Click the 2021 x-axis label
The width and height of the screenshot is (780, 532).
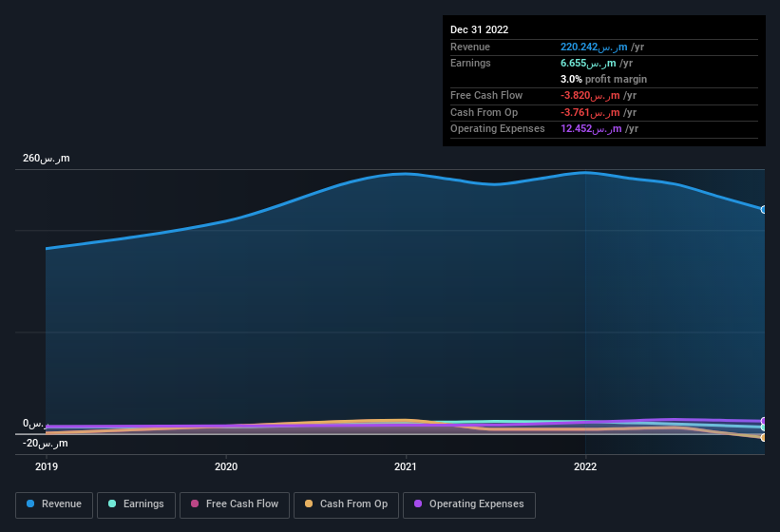(406, 466)
